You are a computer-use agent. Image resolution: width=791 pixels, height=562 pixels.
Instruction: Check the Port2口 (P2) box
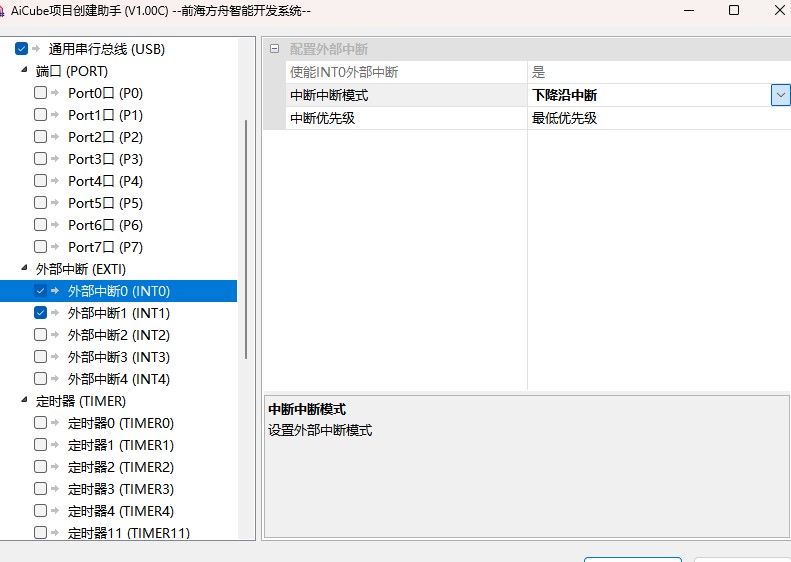click(40, 137)
